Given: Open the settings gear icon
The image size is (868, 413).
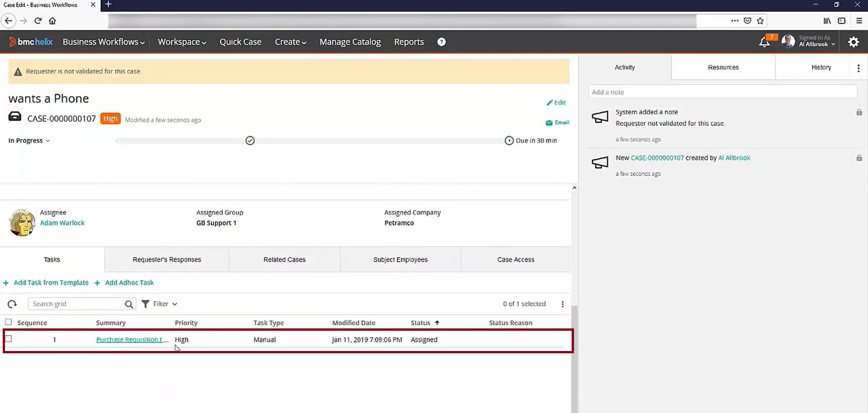Looking at the screenshot, I should click(854, 42).
